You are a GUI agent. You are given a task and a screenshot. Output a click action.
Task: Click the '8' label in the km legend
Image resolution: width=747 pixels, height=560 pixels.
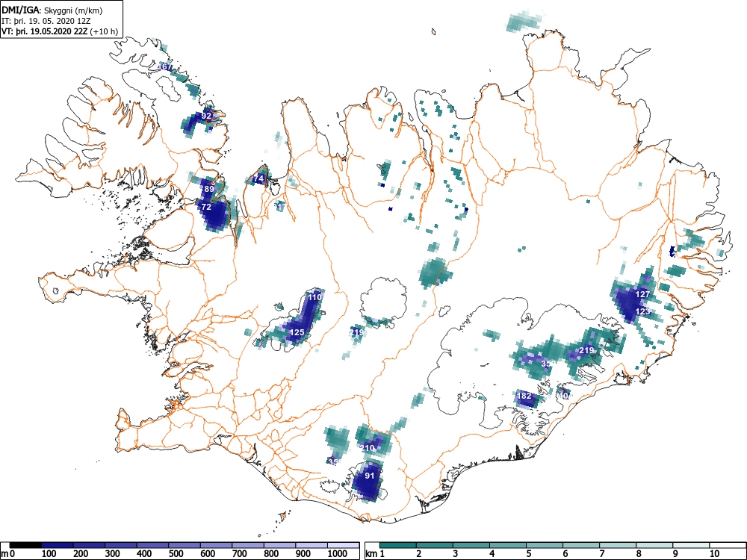pos(639,553)
